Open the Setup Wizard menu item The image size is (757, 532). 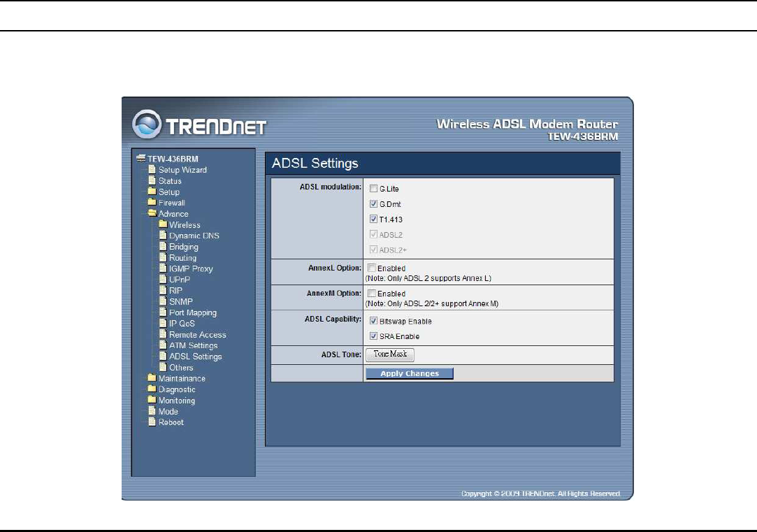coord(182,170)
